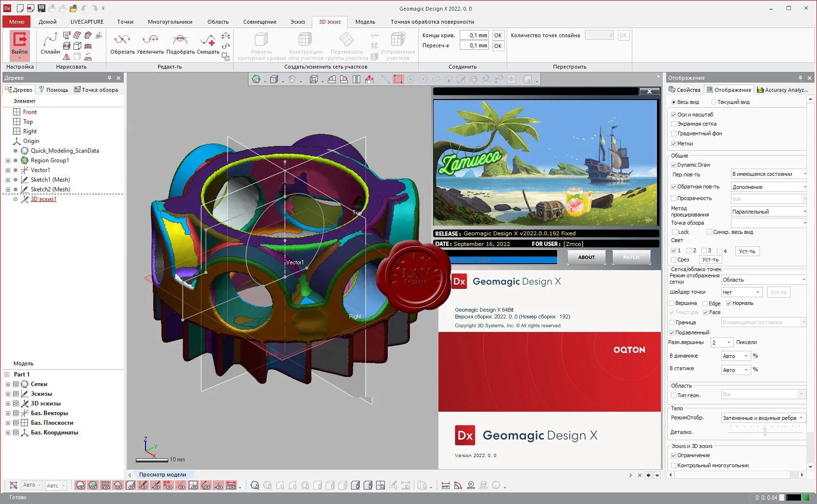Open the Пер.пов-ть dropdown
The image size is (817, 504).
click(769, 174)
